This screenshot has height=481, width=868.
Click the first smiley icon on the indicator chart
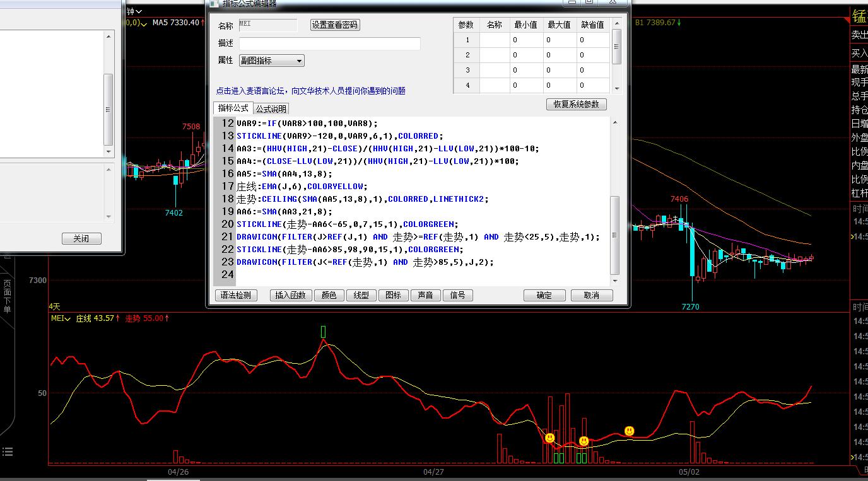pos(550,438)
